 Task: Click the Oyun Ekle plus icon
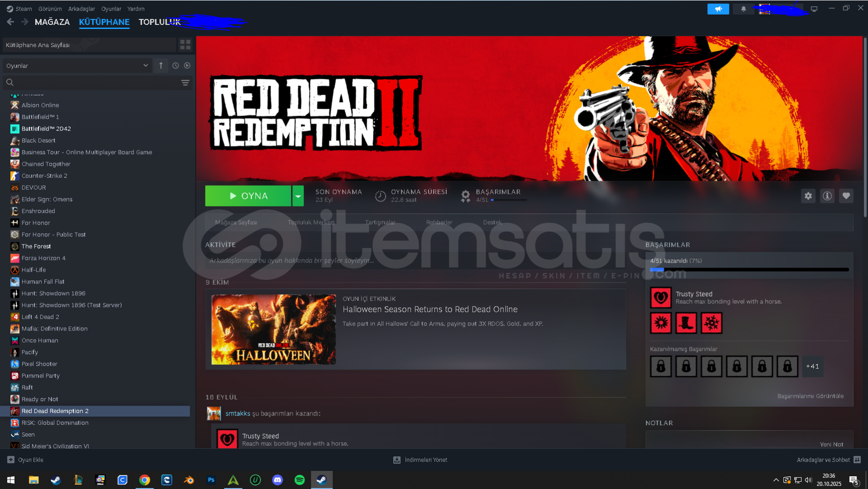(11, 460)
